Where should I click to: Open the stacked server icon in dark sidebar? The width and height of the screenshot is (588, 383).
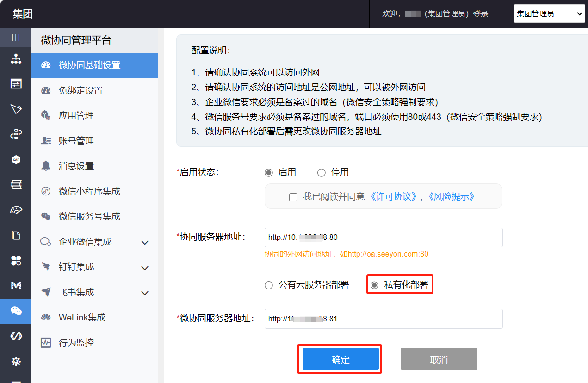[x=16, y=185]
